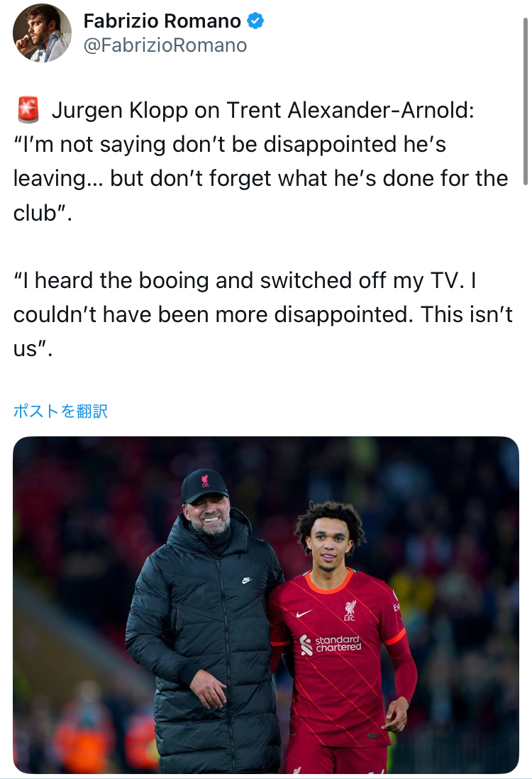This screenshot has height=779, width=532.
Task: Open Fabrizio Romano's profile avatar
Action: [43, 33]
